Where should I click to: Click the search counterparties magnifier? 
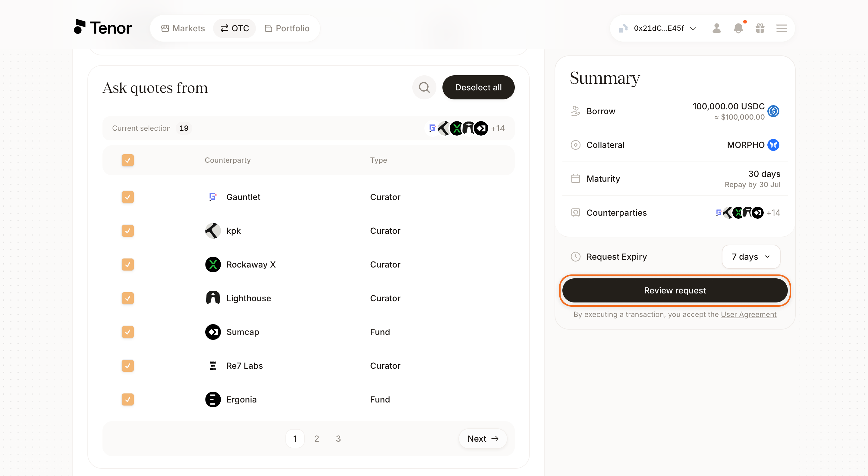(x=424, y=88)
